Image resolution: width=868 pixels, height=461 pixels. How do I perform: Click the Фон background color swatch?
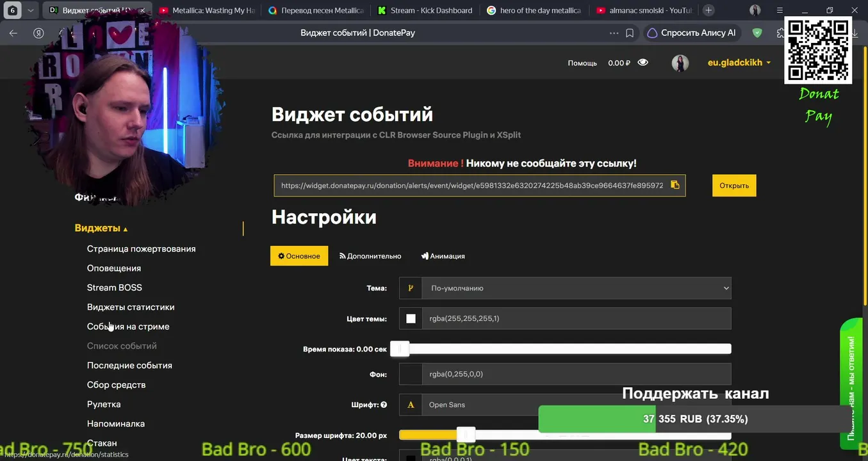[411, 374]
